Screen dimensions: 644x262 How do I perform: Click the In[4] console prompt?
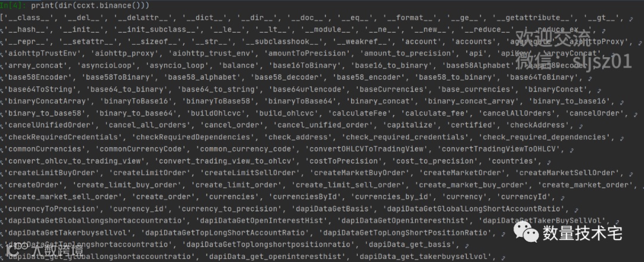point(14,5)
